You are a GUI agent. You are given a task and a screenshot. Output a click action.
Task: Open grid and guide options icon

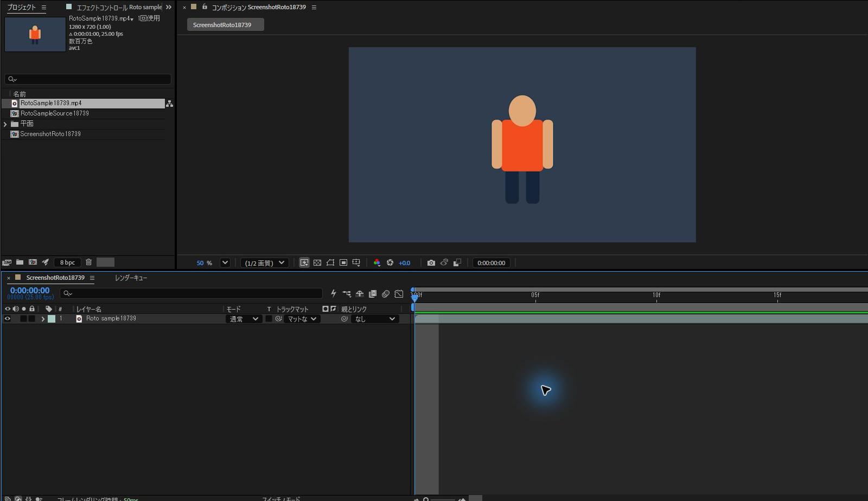(356, 262)
